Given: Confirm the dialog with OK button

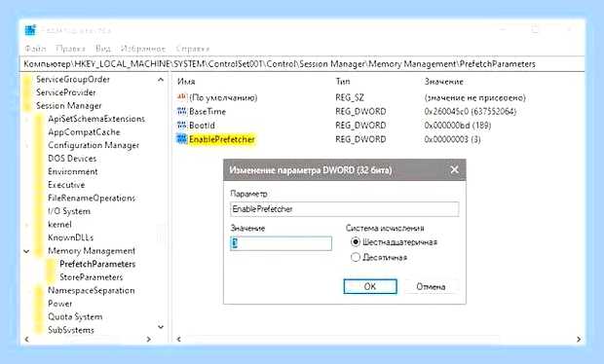Looking at the screenshot, I should (370, 287).
